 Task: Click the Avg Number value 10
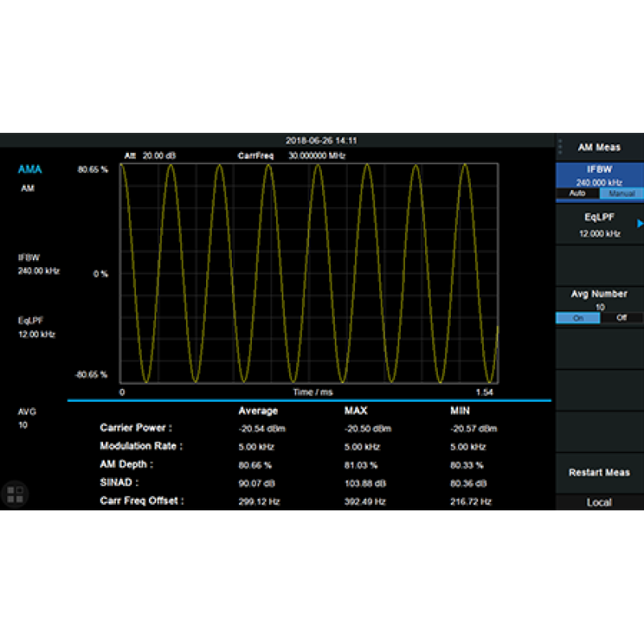click(599, 307)
